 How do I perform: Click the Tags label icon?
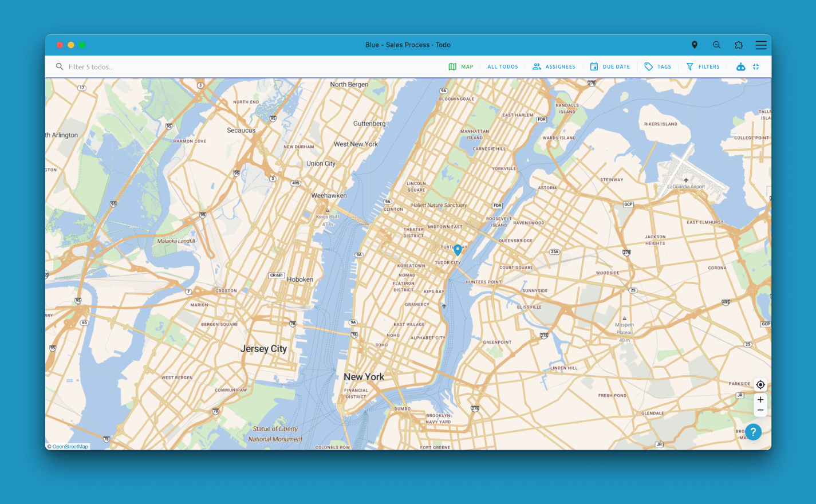[648, 66]
